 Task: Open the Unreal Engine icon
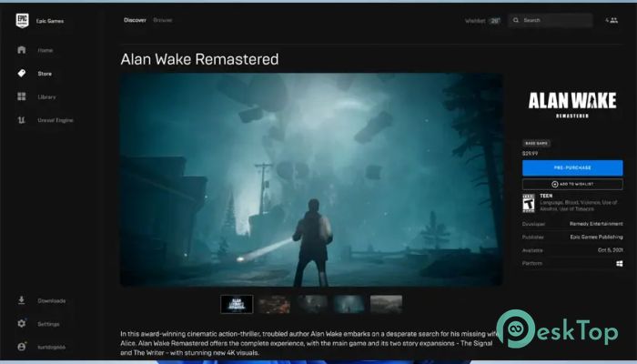point(22,120)
